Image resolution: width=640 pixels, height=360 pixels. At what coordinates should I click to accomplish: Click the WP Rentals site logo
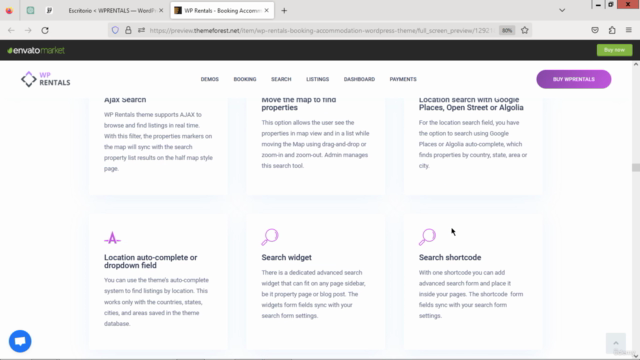pyautogui.click(x=46, y=79)
